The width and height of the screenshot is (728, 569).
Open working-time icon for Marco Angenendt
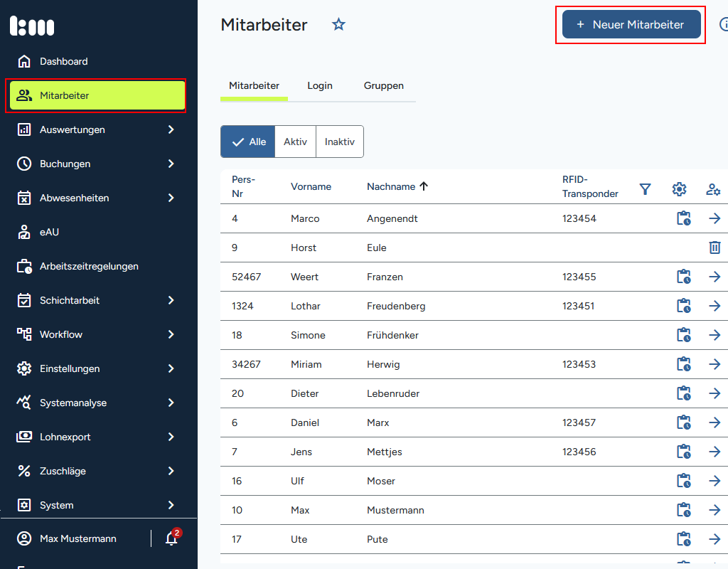coord(683,218)
